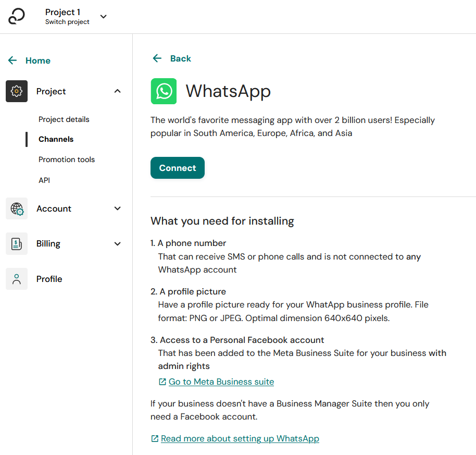Viewport: 476px width, 455px height.
Task: Open Read more about setting up WhatsApp
Action: click(240, 439)
